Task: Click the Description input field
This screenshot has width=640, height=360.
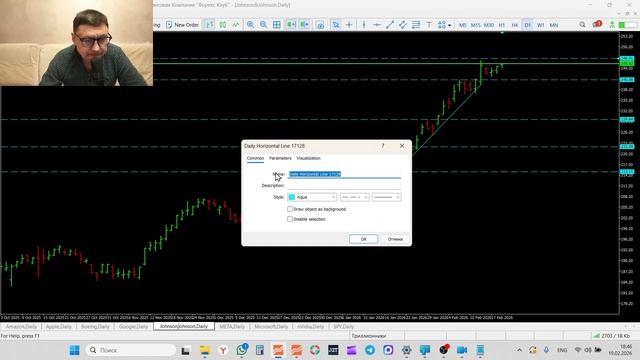Action: [344, 186]
